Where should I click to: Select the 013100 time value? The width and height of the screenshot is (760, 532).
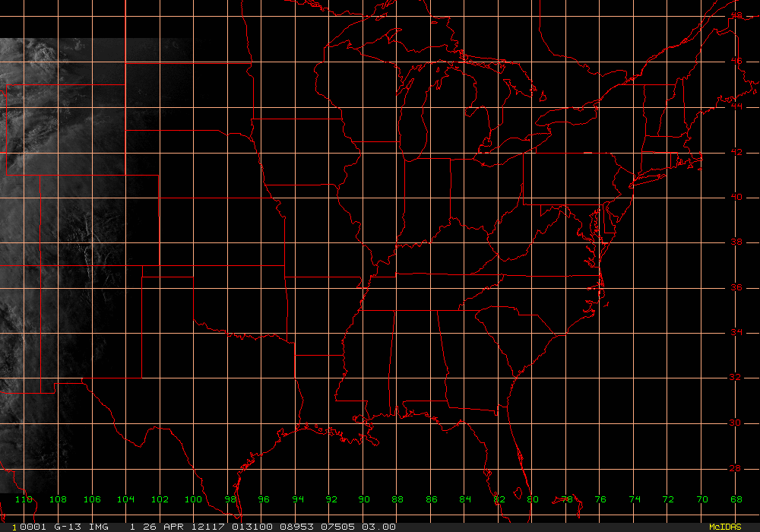(x=252, y=527)
